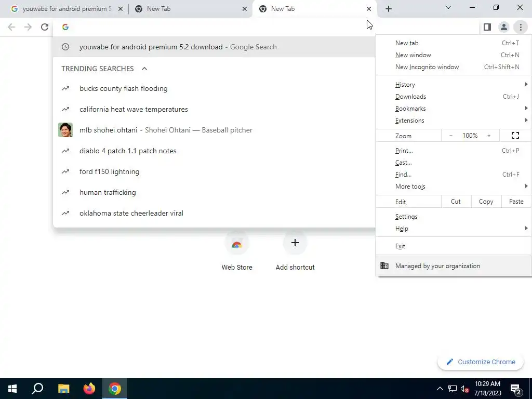The image size is (532, 399).
Task: Click the Paste button
Action: (516, 202)
